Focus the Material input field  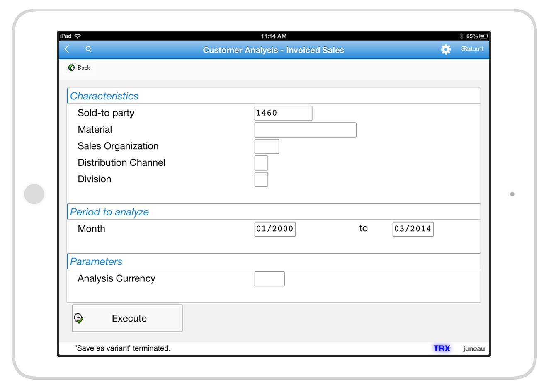tap(305, 130)
